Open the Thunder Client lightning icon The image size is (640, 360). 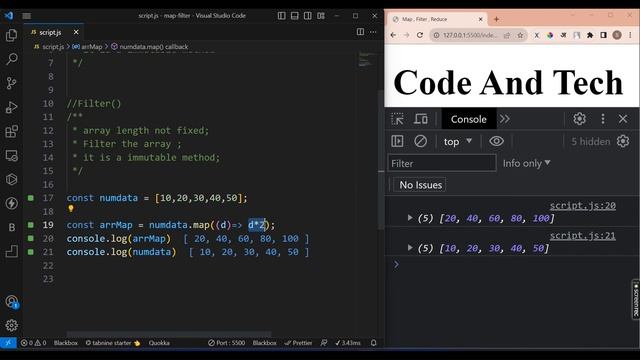(x=11, y=203)
